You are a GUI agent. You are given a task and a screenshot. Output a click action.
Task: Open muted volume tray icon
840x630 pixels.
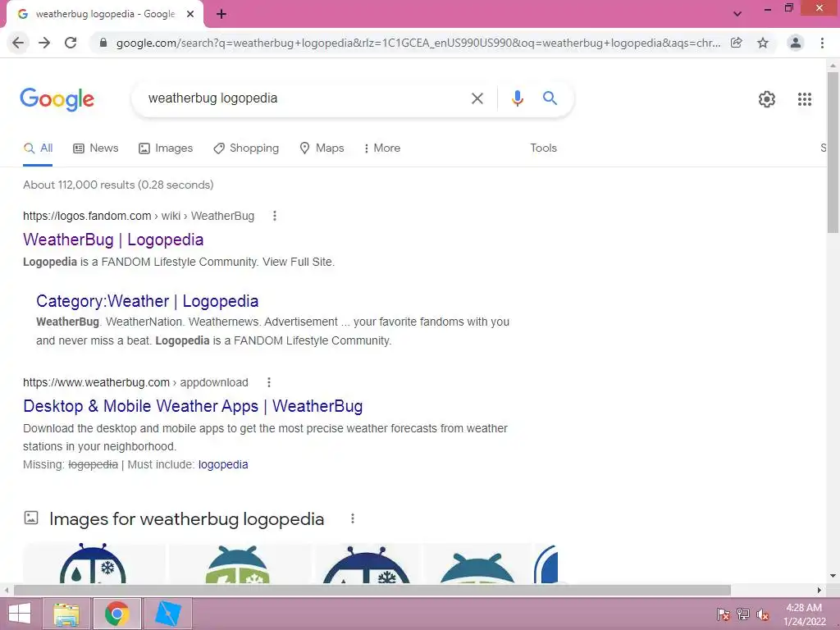pos(763,614)
